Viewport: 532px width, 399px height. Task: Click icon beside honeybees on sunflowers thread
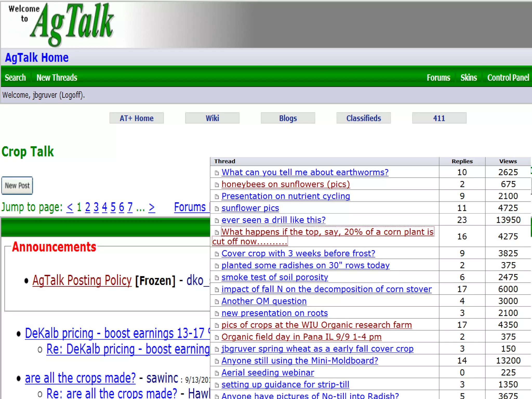tap(217, 185)
